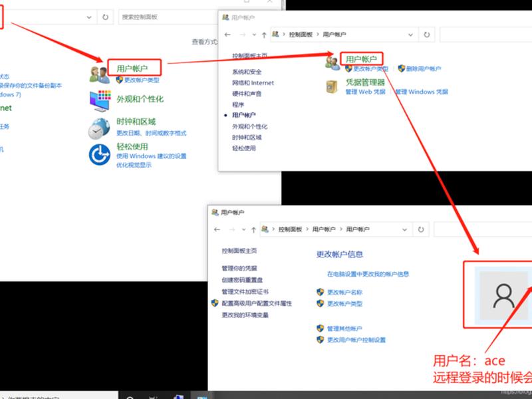Refresh the left Control Panel window
The width and height of the screenshot is (532, 399).
tap(106, 17)
